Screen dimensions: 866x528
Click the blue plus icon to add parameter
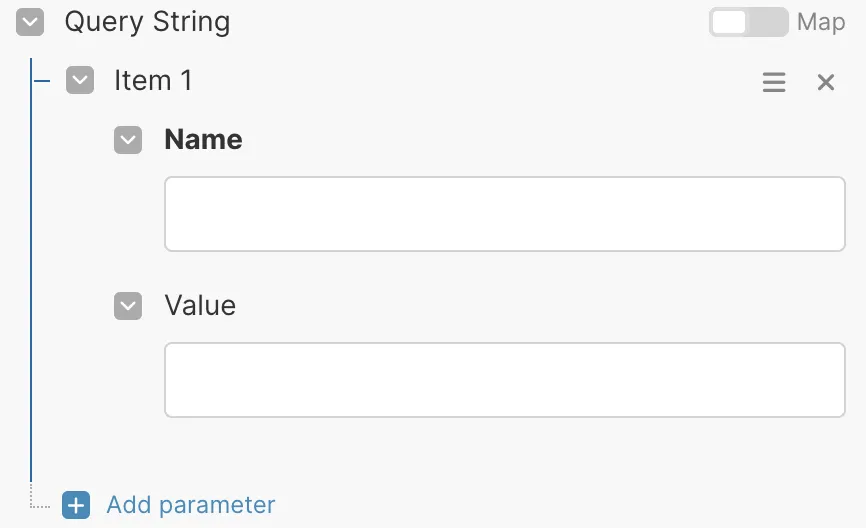pyautogui.click(x=76, y=505)
